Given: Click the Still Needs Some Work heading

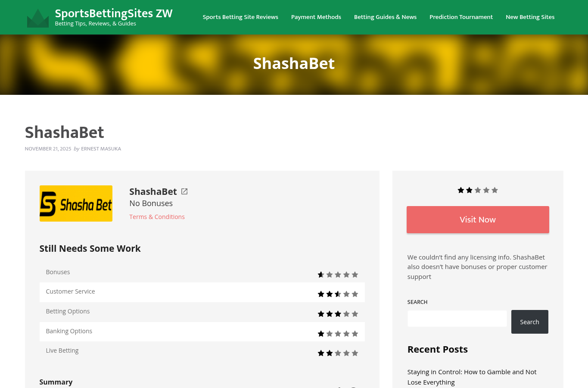Looking at the screenshot, I should pyautogui.click(x=90, y=248).
